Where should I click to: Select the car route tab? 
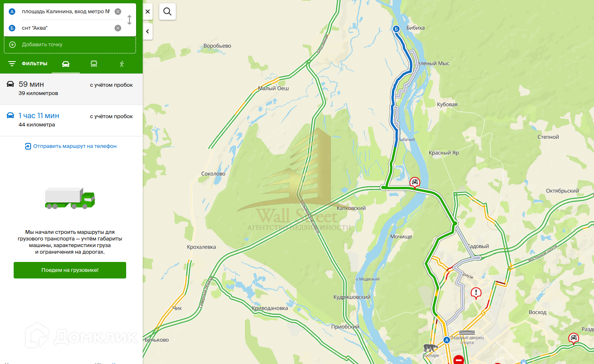pyautogui.click(x=66, y=64)
